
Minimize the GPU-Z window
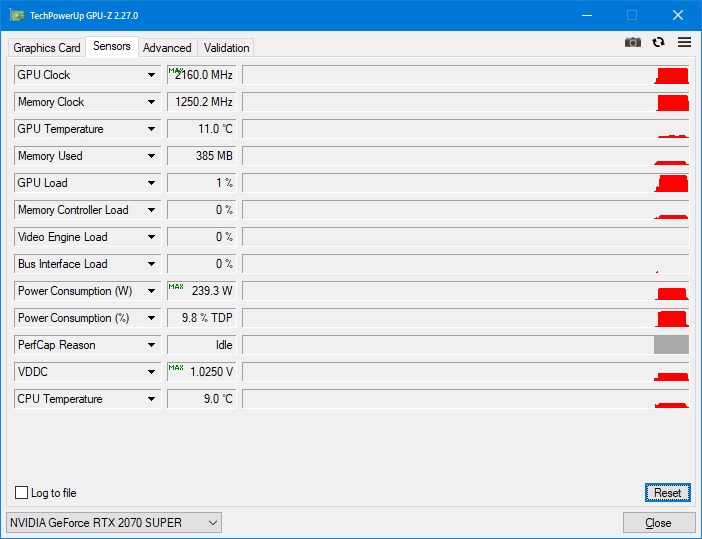click(587, 15)
